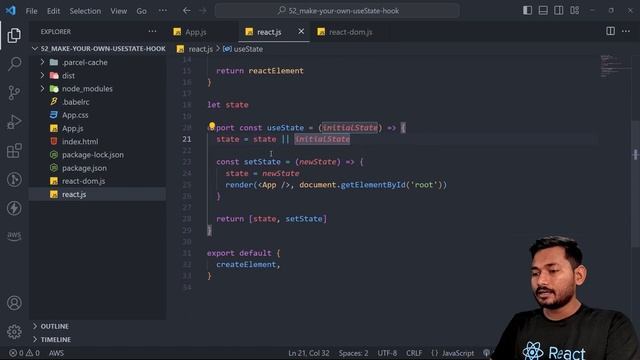Screen dimensions: 640x360
Task: Close the react.js editor tab
Action: 301,31
